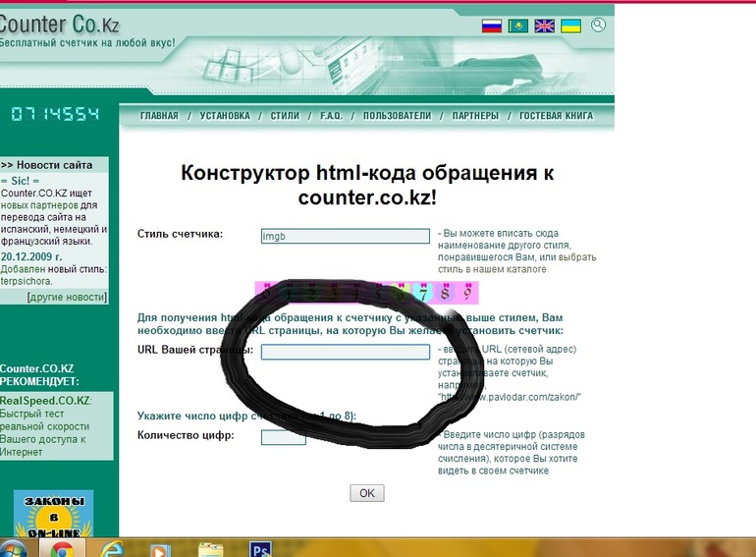Focus the Количество цифр input box
Screen dimensions: 756x557
[x=284, y=437]
